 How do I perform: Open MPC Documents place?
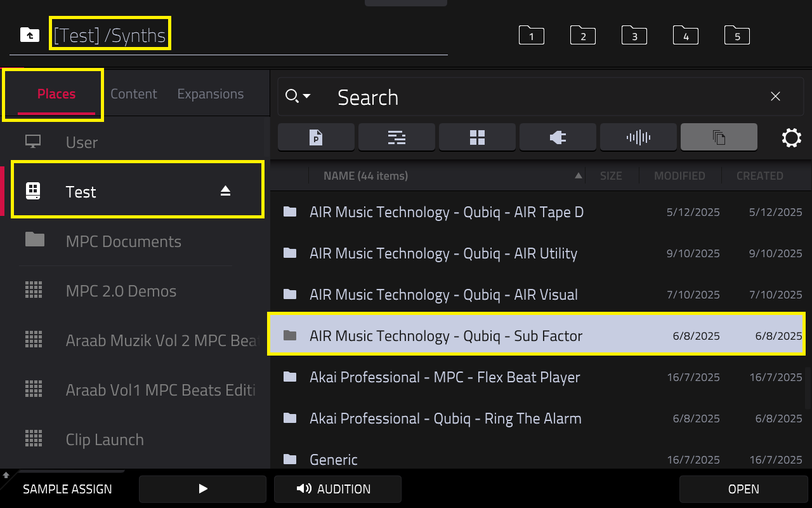click(x=135, y=241)
